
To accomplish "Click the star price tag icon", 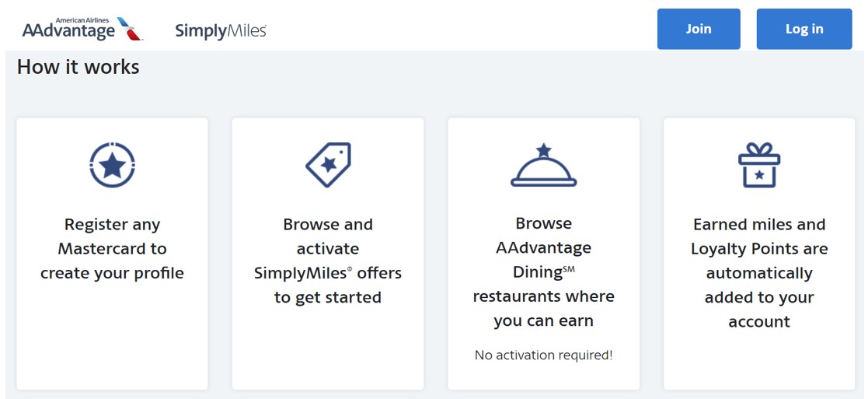I will pyautogui.click(x=328, y=164).
